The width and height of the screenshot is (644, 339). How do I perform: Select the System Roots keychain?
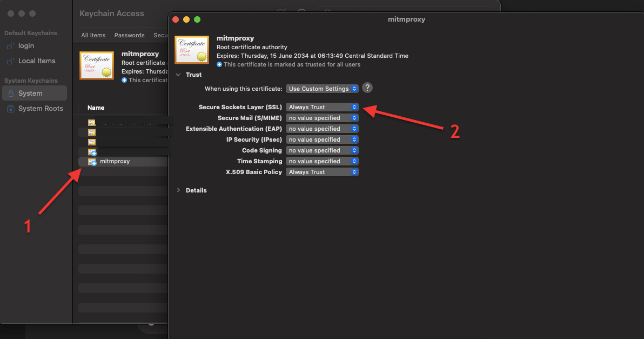click(35, 109)
